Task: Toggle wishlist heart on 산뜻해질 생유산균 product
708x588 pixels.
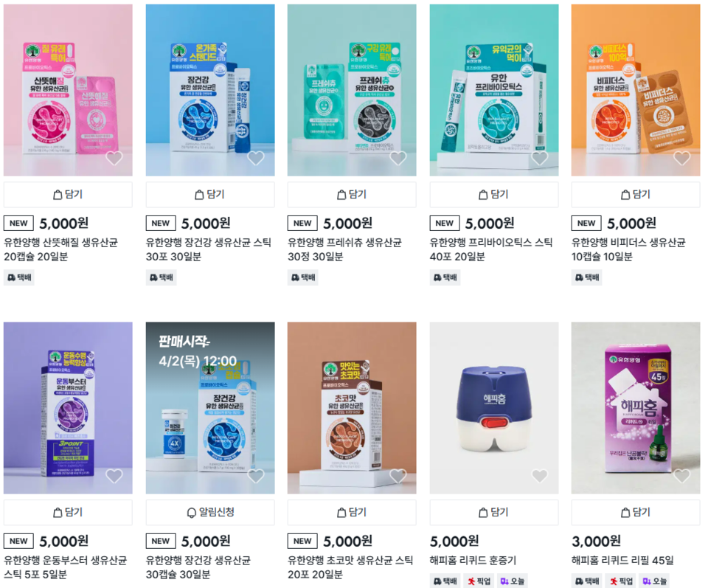Action: (x=114, y=158)
